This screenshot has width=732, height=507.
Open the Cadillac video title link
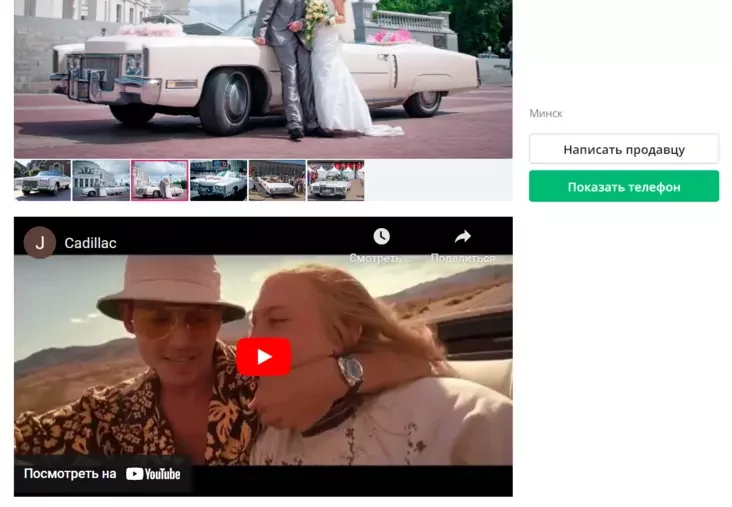point(90,243)
